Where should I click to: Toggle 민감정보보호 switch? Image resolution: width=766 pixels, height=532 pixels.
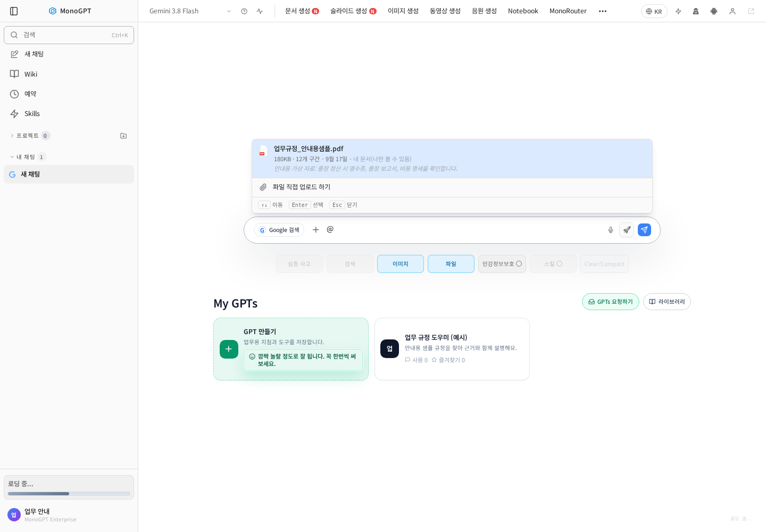click(x=502, y=264)
